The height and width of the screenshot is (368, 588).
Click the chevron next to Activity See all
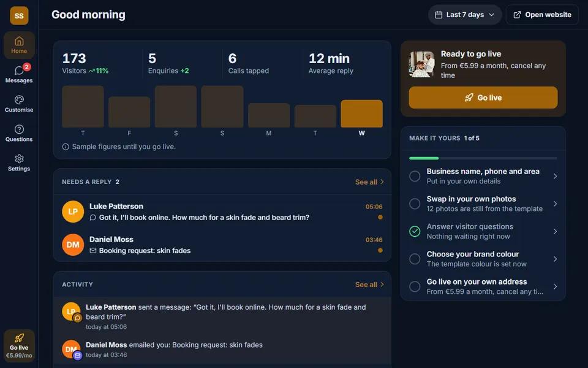[x=382, y=284]
